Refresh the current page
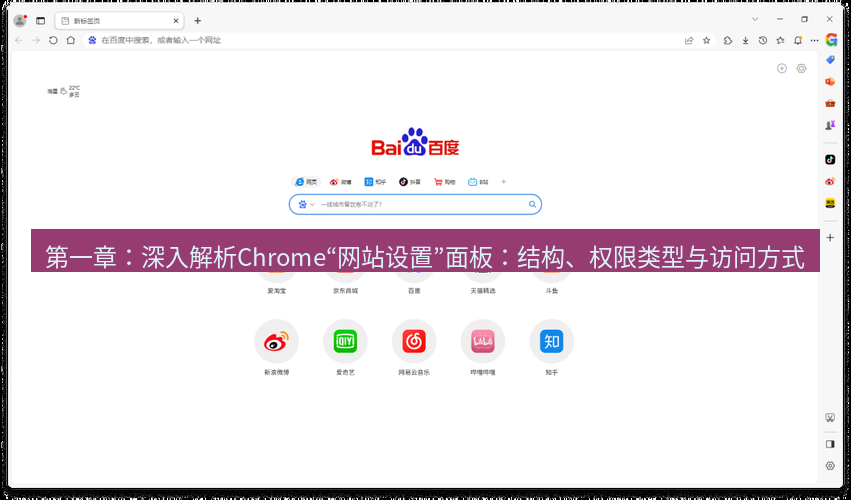The height and width of the screenshot is (500, 851). pos(53,40)
